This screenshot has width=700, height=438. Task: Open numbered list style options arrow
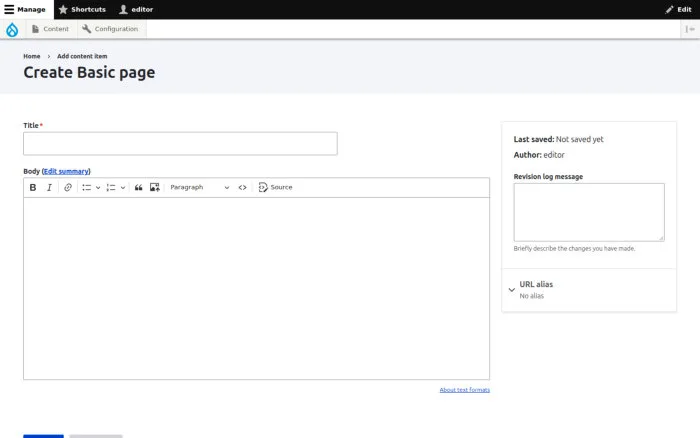pyautogui.click(x=123, y=188)
